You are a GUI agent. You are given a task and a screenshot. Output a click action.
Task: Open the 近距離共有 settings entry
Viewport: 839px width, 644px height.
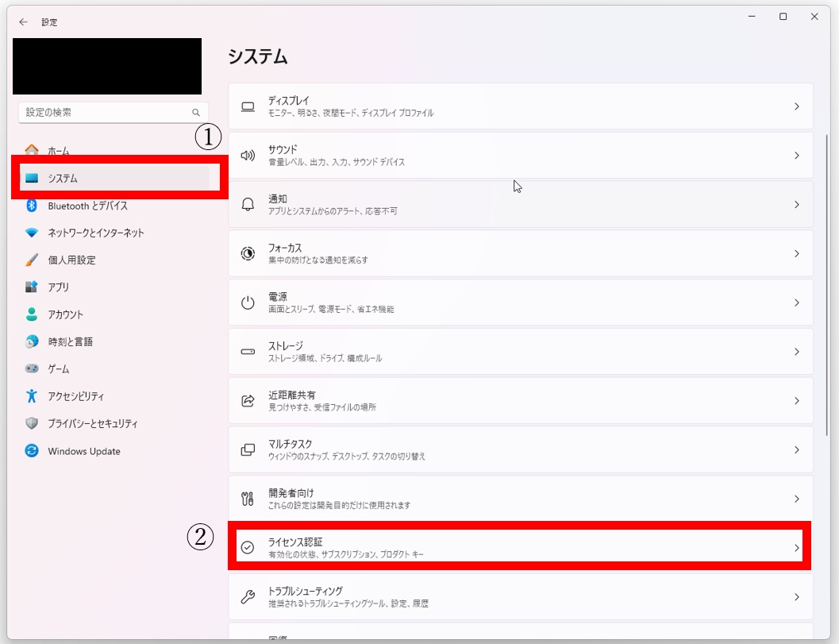[521, 400]
